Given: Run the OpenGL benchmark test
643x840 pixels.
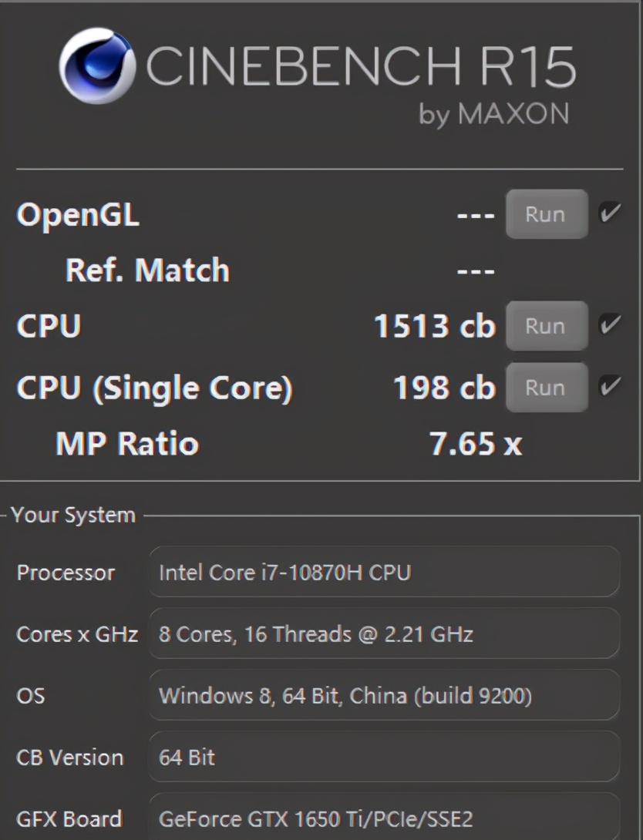Looking at the screenshot, I should [546, 214].
